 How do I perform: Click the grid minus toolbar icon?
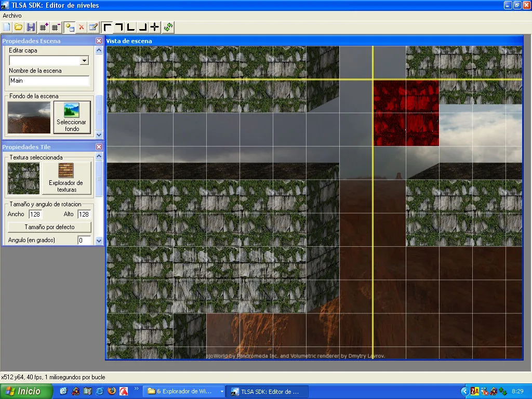coord(56,27)
